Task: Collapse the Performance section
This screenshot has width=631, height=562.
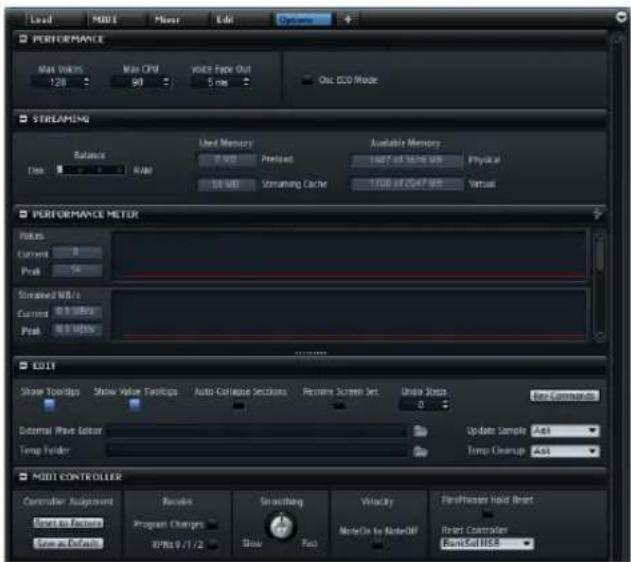Action: coord(23,39)
